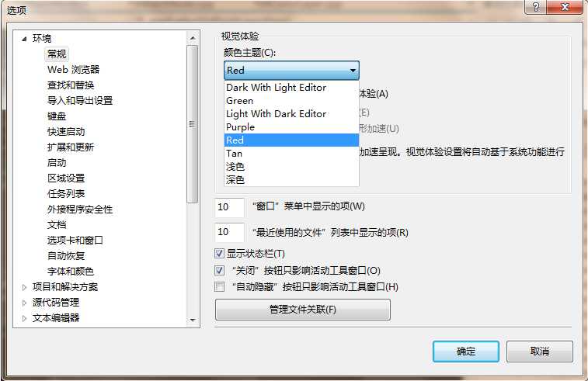Click the "窗口"菜单中显示的项 number field

[x=229, y=207]
